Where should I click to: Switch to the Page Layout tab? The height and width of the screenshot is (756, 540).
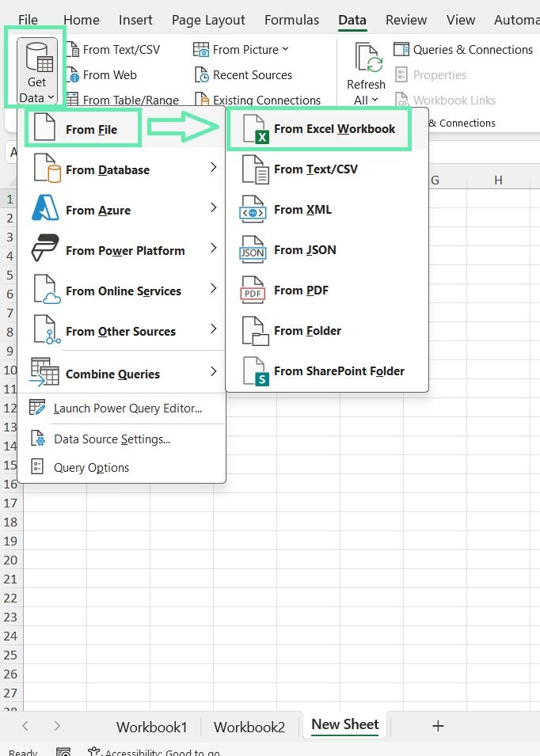pos(208,20)
